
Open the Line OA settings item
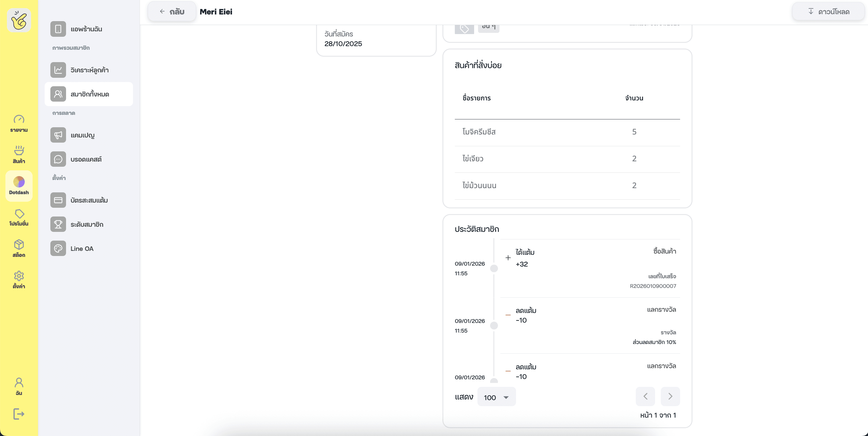(x=81, y=249)
